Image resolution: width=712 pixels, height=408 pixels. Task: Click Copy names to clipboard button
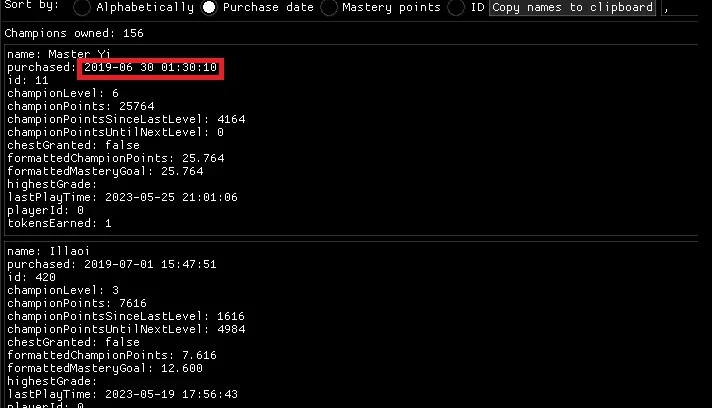coord(572,7)
